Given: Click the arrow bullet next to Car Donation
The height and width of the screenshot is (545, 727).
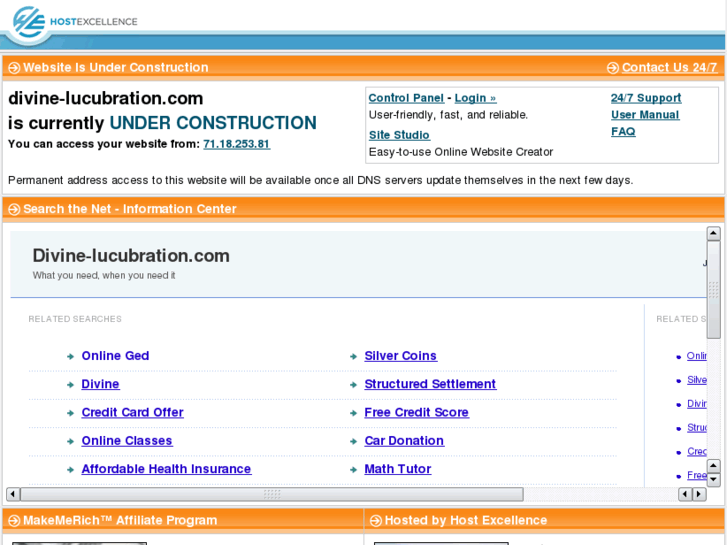Looking at the screenshot, I should (353, 441).
